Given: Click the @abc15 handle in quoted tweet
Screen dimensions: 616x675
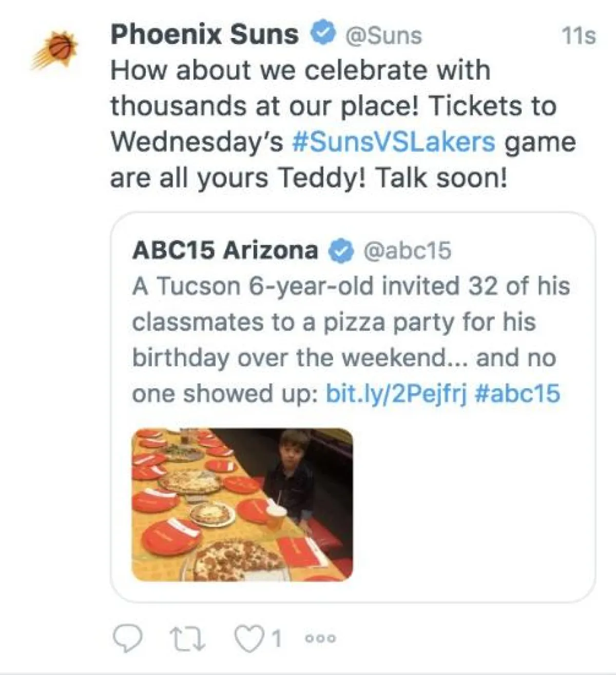Looking at the screenshot, I should click(x=407, y=251).
